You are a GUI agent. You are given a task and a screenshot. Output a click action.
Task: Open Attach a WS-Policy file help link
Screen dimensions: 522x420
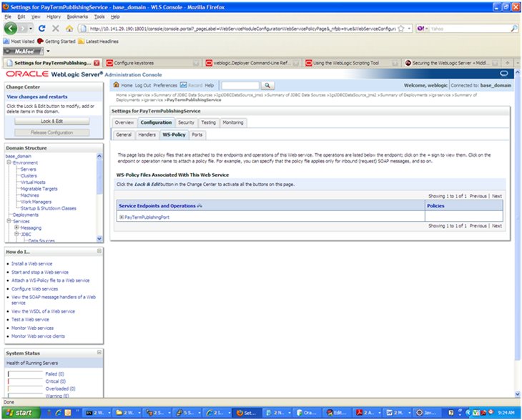click(50, 280)
